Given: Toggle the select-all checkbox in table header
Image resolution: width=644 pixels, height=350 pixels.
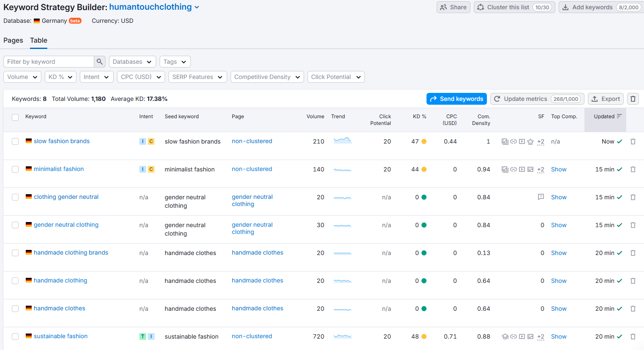Looking at the screenshot, I should point(15,117).
